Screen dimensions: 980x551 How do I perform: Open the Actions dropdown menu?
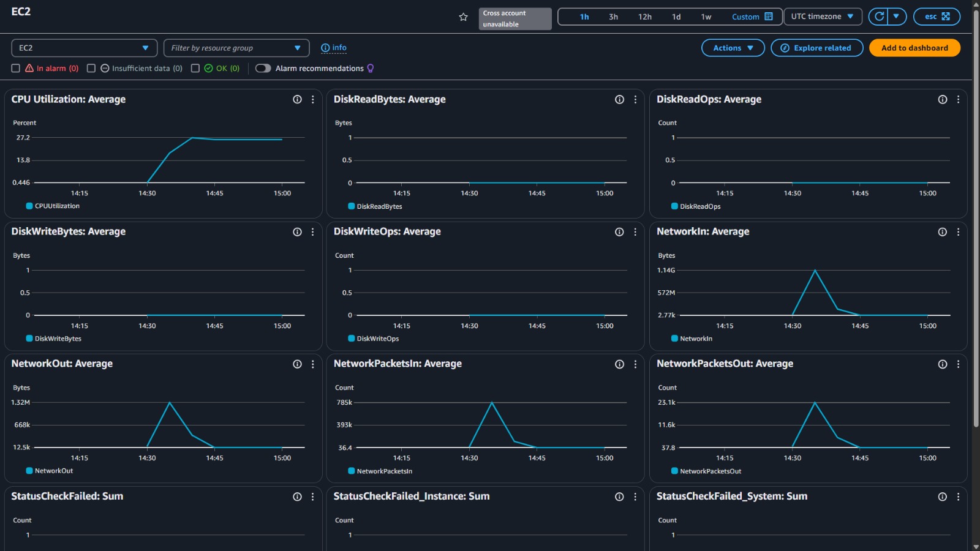click(x=733, y=48)
